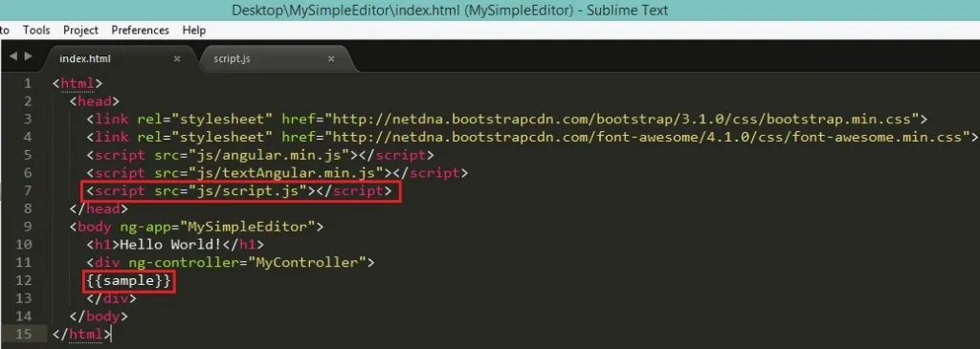This screenshot has width=980, height=349.
Task: Close the script.js tab
Action: point(331,58)
